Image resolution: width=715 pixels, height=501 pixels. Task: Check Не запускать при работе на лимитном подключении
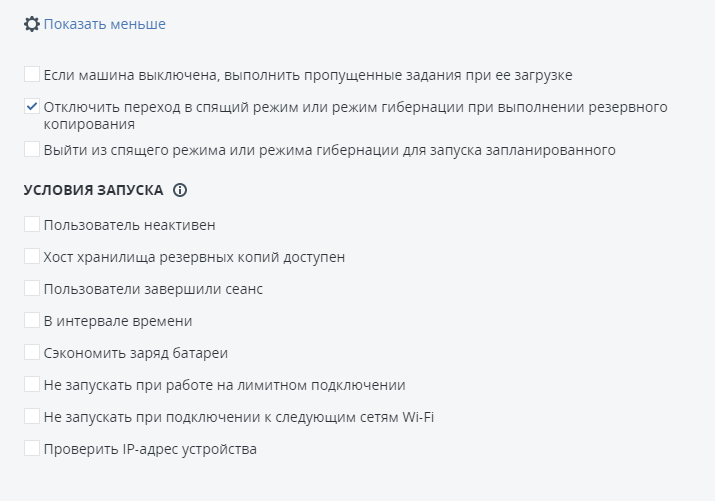pyautogui.click(x=32, y=385)
